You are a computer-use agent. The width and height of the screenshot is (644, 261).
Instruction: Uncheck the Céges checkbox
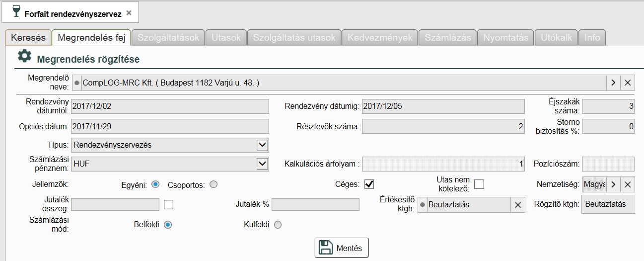pos(369,184)
